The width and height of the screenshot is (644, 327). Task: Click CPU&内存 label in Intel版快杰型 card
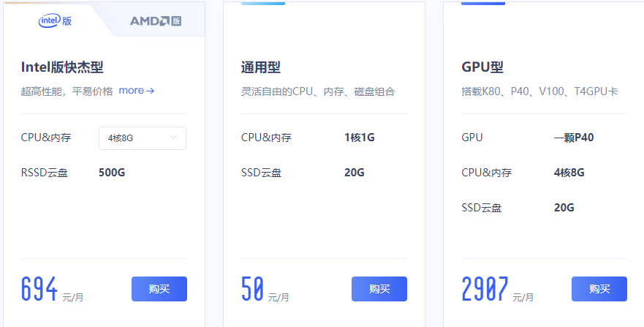[x=46, y=138]
